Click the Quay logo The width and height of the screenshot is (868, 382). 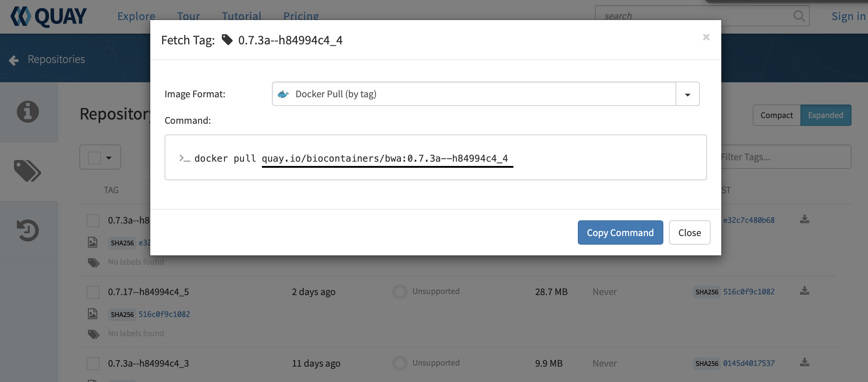coord(49,16)
